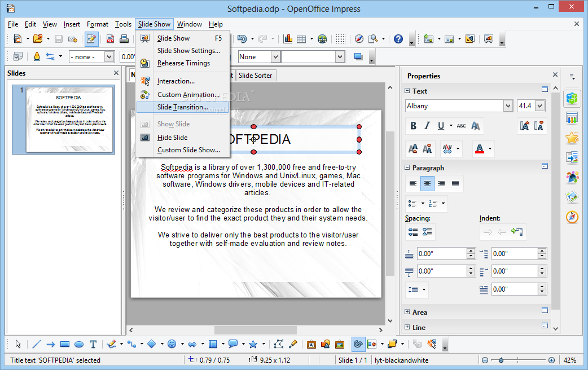Image resolution: width=588 pixels, height=370 pixels.
Task: Click zoom in plus button
Action: pos(552,360)
